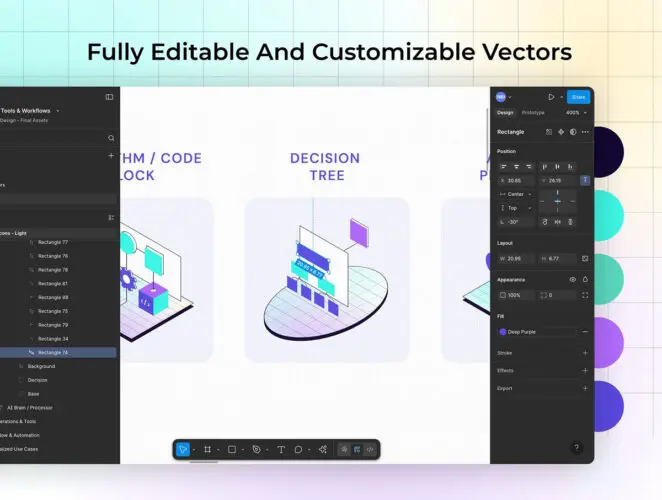Toggle layer visibility eye in Appearance

tap(573, 280)
